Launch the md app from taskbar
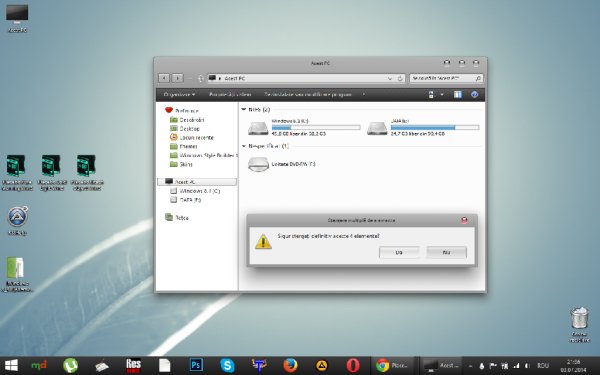Viewport: 600px width, 375px height. (39, 366)
